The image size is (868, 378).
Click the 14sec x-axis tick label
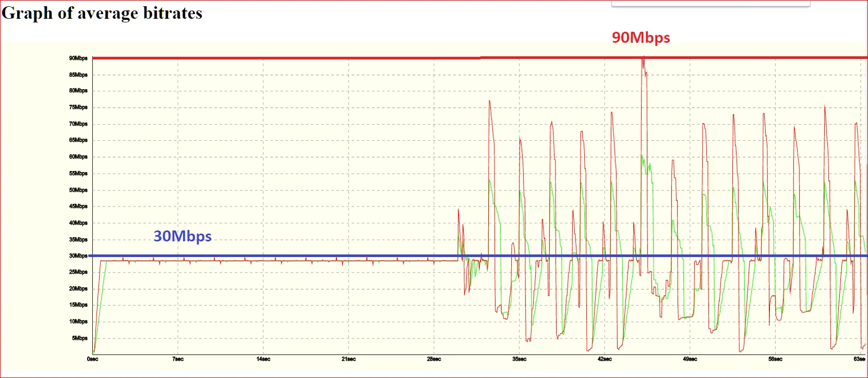263,359
